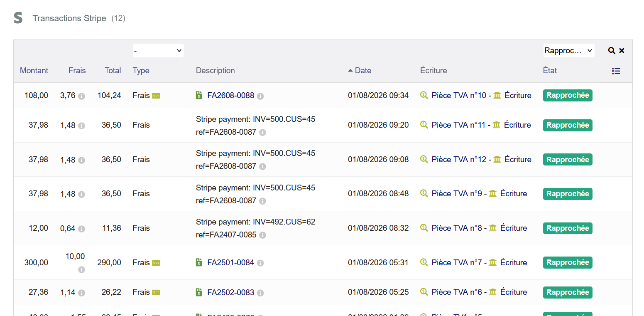Click the search magnifier icon in filter row

click(611, 51)
